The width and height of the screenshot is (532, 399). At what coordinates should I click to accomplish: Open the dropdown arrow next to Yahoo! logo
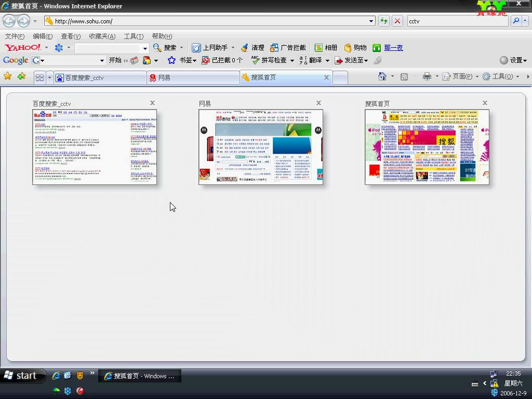point(46,48)
